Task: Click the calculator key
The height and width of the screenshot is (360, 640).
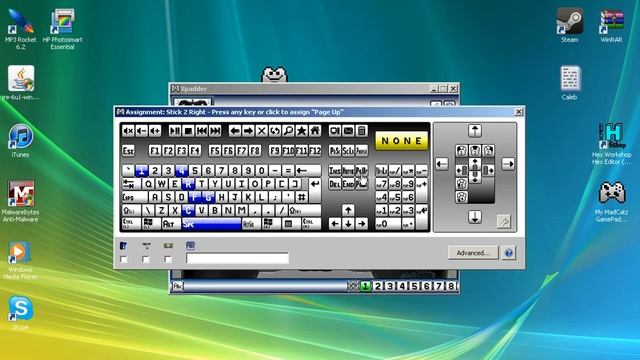Action: (362, 131)
